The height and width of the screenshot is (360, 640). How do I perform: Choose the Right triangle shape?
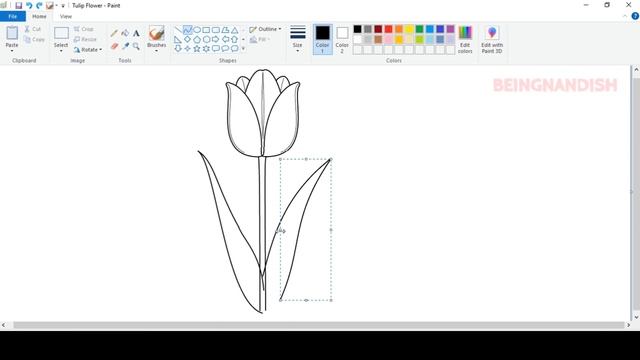click(x=178, y=39)
